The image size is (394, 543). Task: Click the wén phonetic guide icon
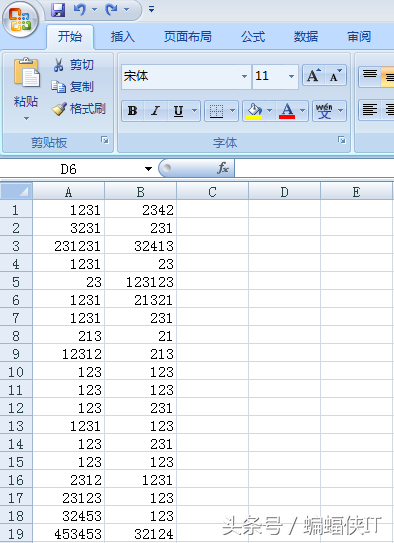(324, 111)
